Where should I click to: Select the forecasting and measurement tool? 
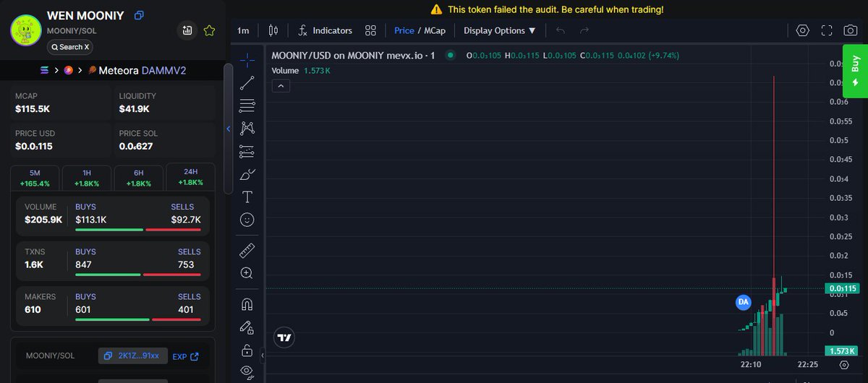tap(247, 151)
